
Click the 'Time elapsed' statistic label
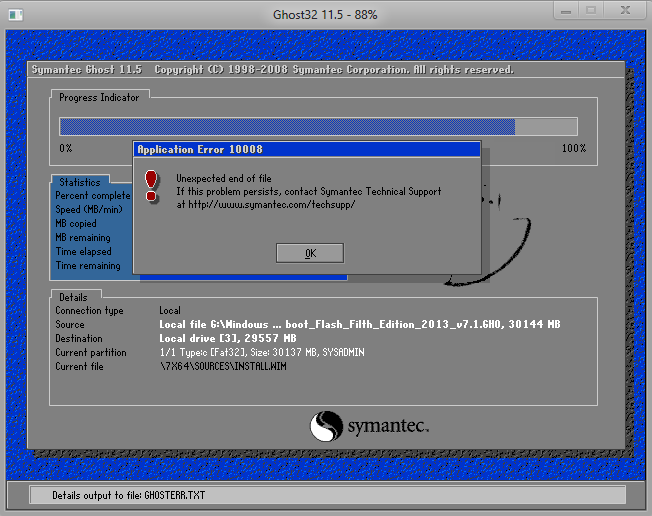[84, 252]
